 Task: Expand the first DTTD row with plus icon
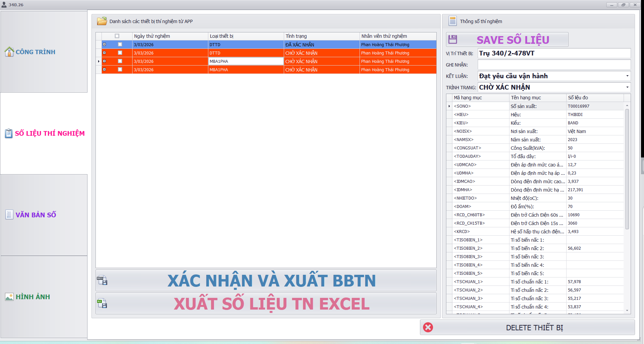point(104,44)
